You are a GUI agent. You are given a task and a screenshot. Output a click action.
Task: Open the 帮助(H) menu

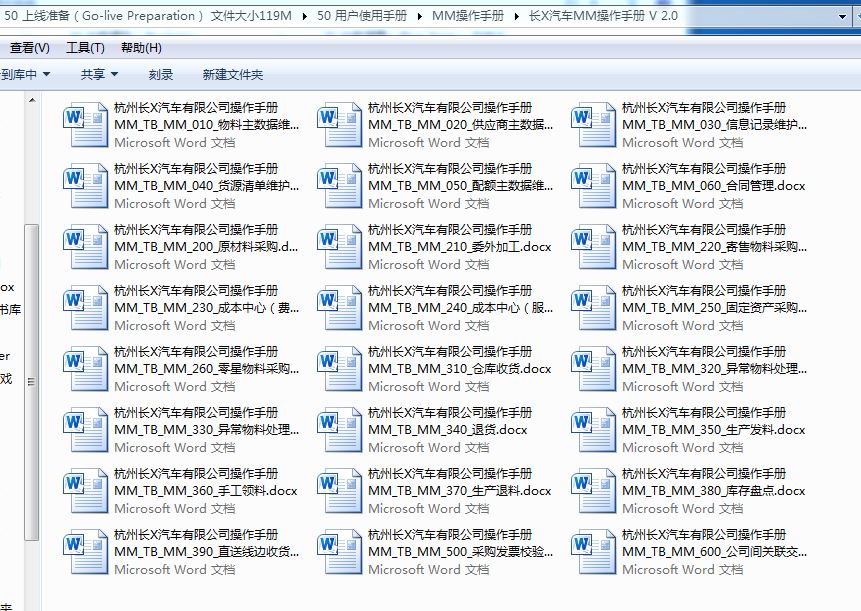tap(141, 48)
